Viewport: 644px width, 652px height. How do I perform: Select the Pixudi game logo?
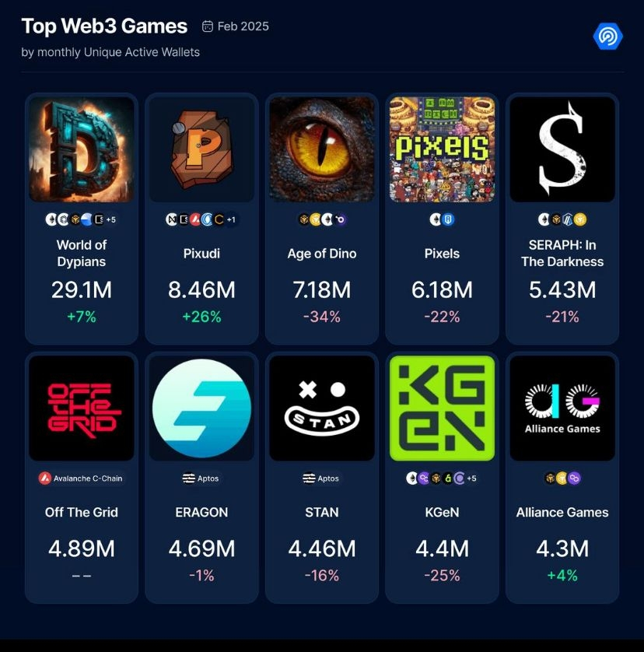tap(201, 149)
